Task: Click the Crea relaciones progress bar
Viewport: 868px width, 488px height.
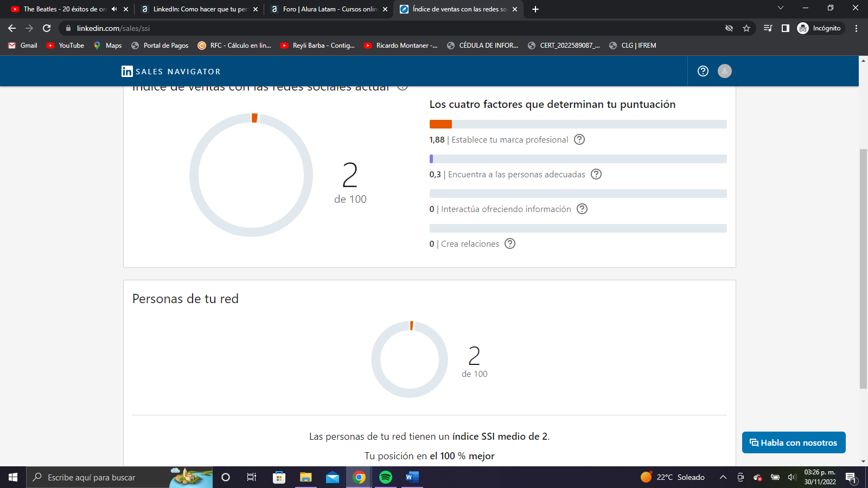Action: (x=578, y=228)
